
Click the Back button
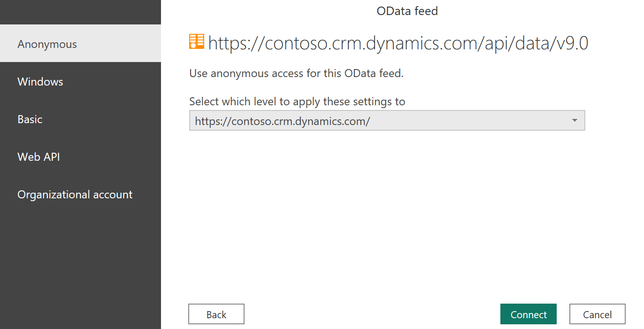216,313
